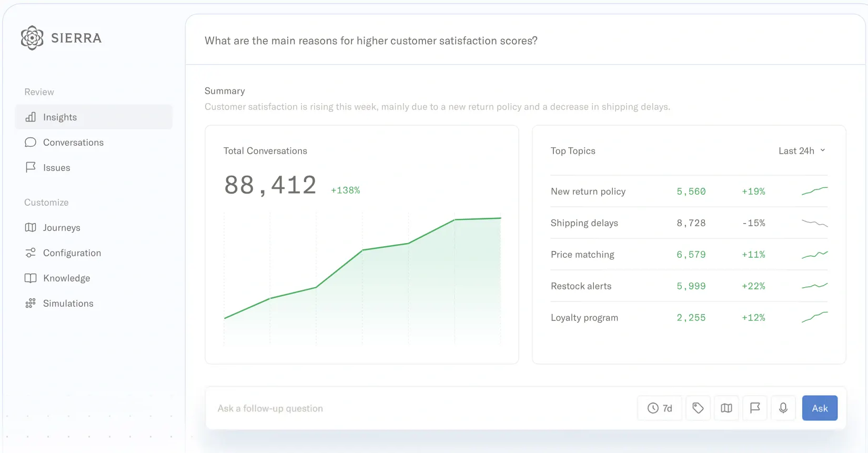Go to Conversations in sidebar

point(94,142)
